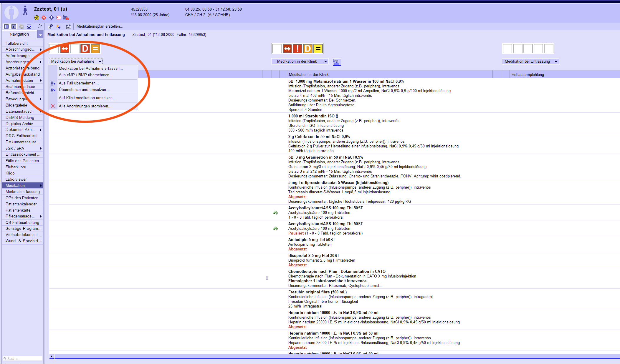Screen dimensions: 620x364
Task: Click the biohazard warning icon under patient name
Action: 37,18
